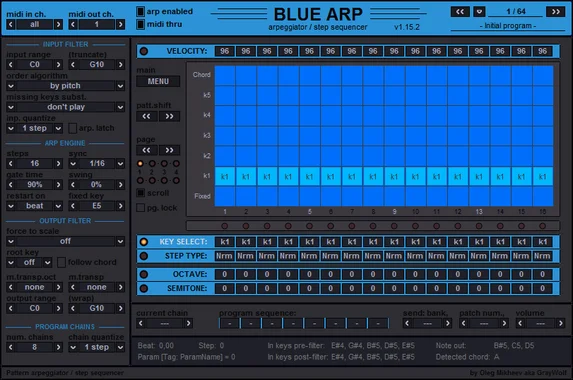Open program list dropdown beside 1 / 64
Image resolution: width=573 pixels, height=380 pixels.
click(x=479, y=12)
